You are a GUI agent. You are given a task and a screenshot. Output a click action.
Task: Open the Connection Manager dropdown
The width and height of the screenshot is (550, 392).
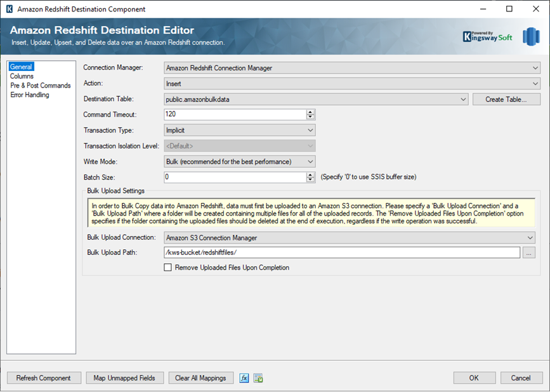(x=352, y=68)
